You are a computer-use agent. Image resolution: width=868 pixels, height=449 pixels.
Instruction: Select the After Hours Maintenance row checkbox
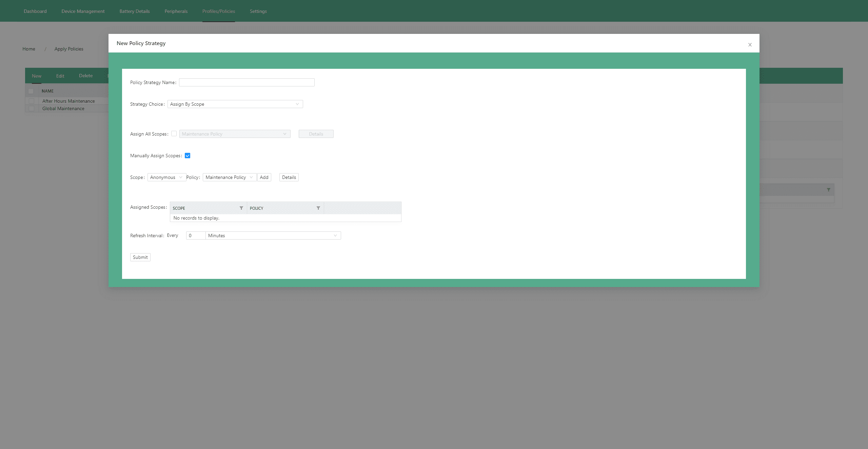coord(32,101)
